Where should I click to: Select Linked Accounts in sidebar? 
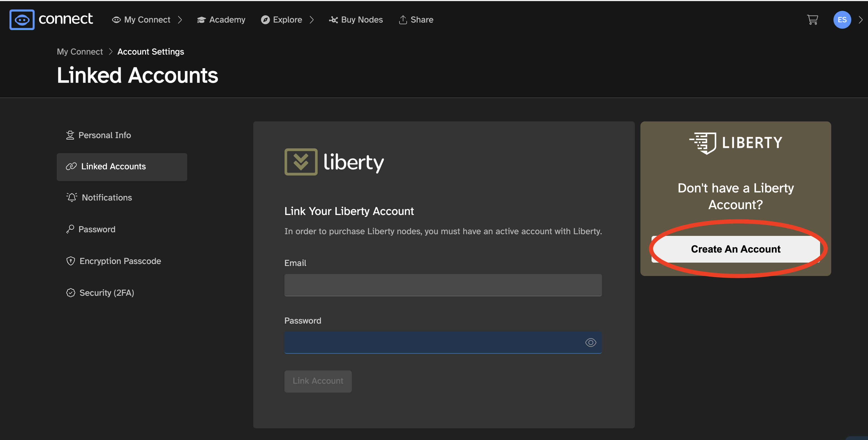[x=122, y=167]
